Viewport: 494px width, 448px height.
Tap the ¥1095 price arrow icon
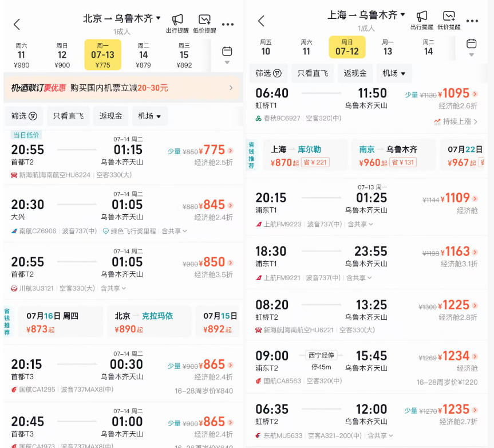coord(475,93)
